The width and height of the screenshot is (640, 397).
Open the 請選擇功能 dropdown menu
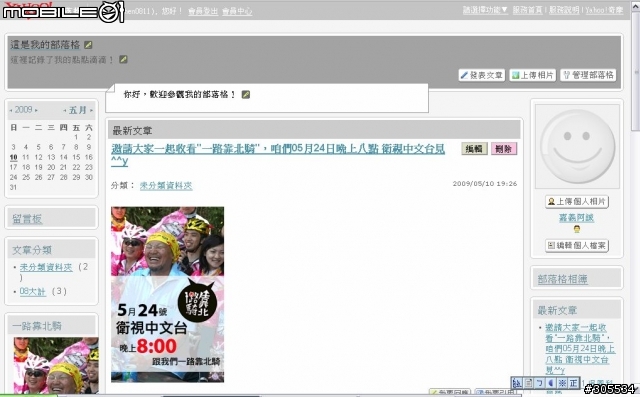pos(485,10)
